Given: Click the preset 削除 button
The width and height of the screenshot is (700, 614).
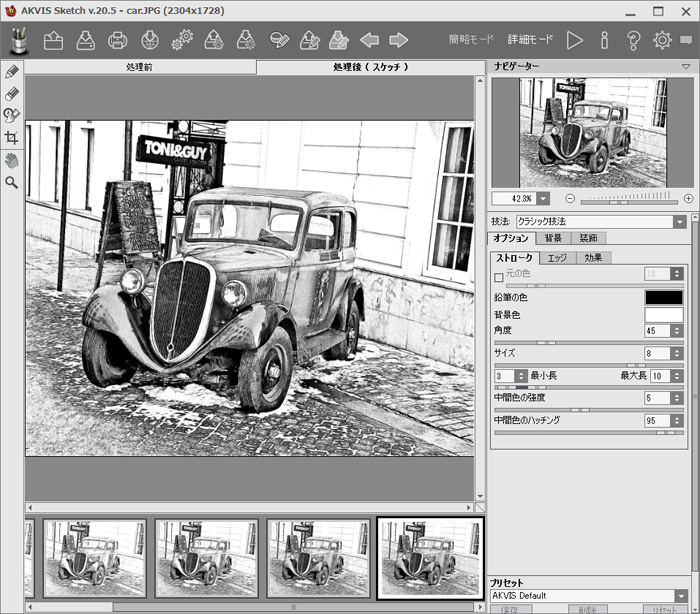Looking at the screenshot, I should [x=588, y=610].
